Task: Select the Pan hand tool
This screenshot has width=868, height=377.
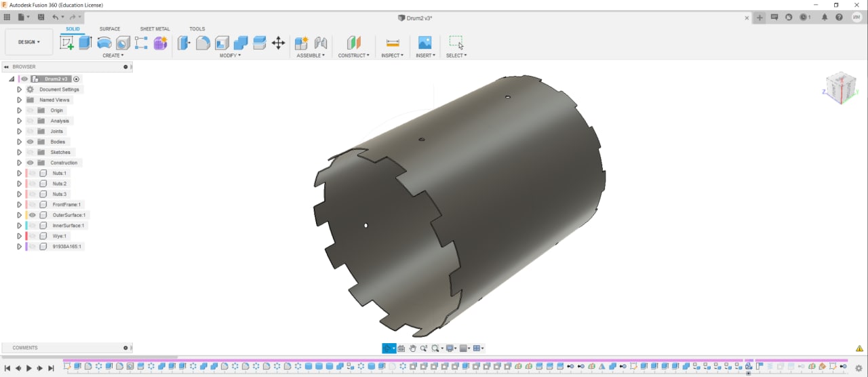Action: coord(412,349)
